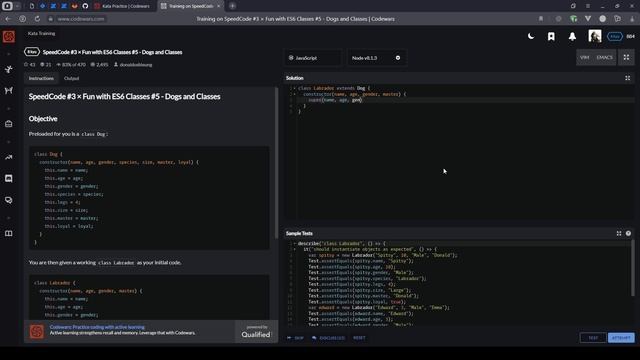Click the Sample Tests vertical scrollbar
Screen dimensions: 640x360
[x=633, y=268]
